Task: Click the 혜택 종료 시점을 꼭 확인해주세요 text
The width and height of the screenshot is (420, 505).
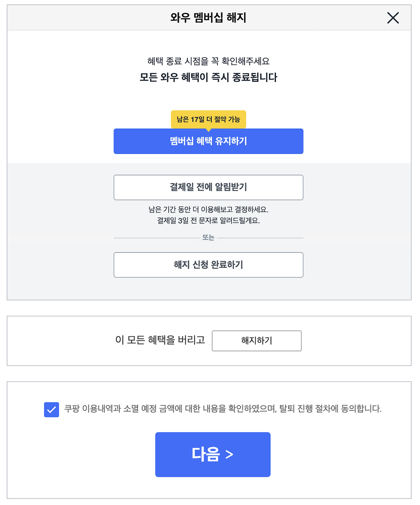Action: click(208, 61)
